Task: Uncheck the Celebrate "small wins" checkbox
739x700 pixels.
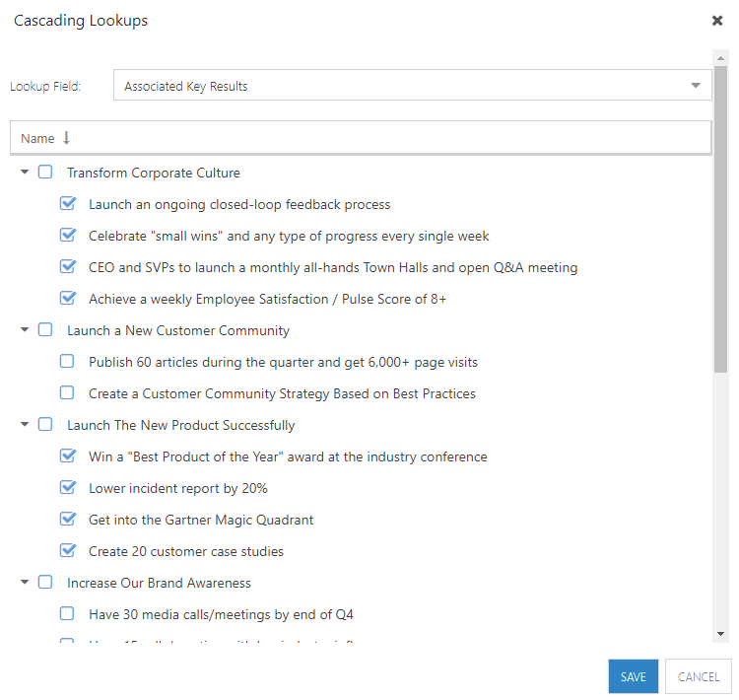Action: pyautogui.click(x=67, y=235)
